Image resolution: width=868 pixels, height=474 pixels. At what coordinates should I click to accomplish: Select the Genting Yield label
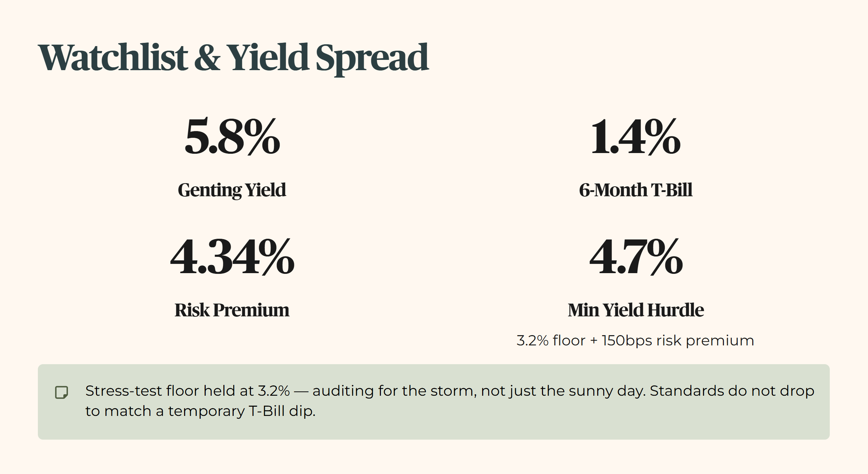pyautogui.click(x=232, y=190)
